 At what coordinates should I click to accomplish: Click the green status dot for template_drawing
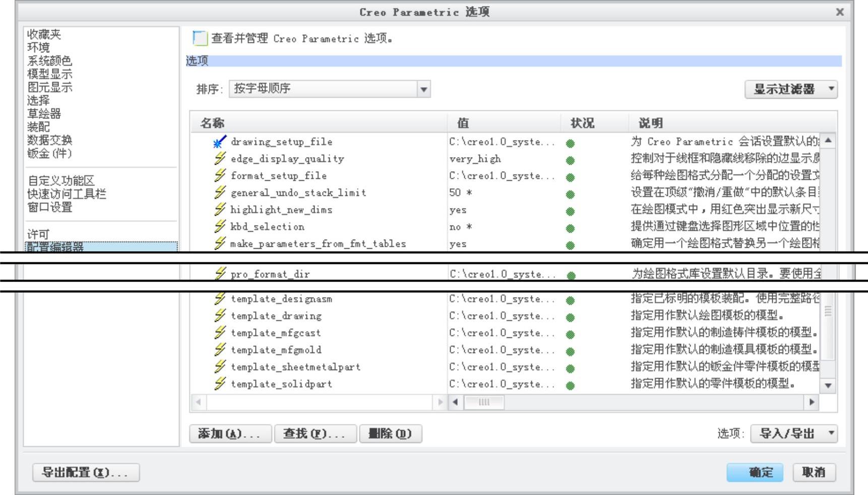570,318
